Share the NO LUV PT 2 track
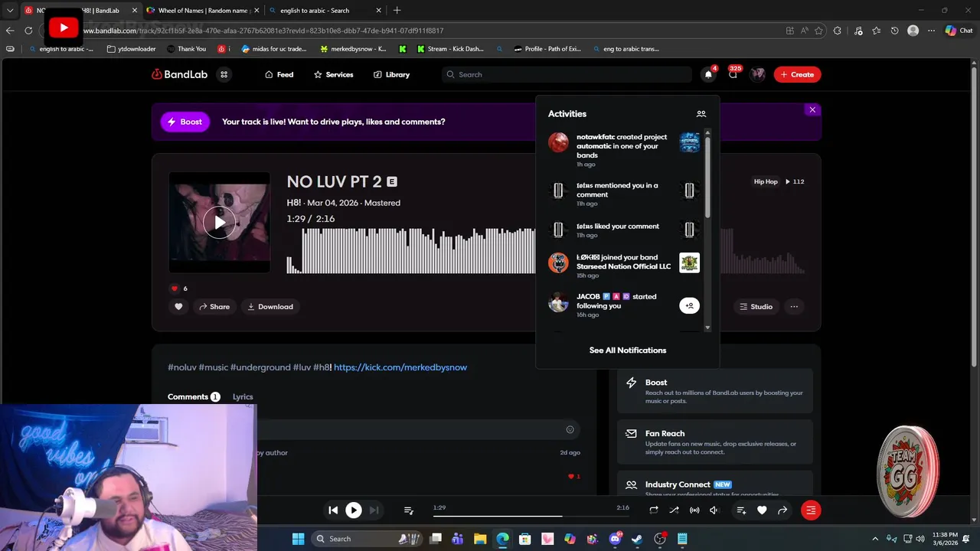This screenshot has height=551, width=980. pos(214,306)
